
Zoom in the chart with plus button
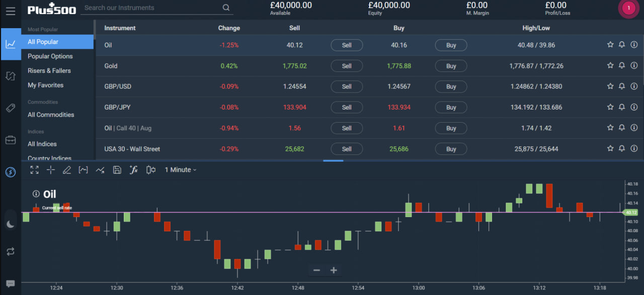click(x=334, y=270)
